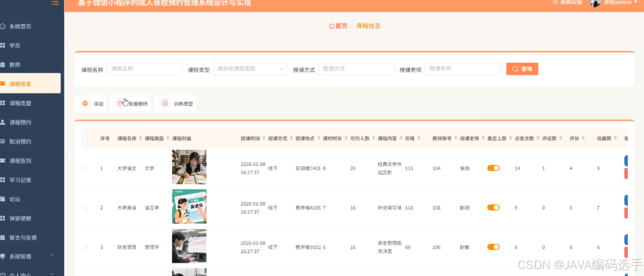Click the database icon for 训练模型
Viewport: 644px width, 276px height.
(x=165, y=103)
